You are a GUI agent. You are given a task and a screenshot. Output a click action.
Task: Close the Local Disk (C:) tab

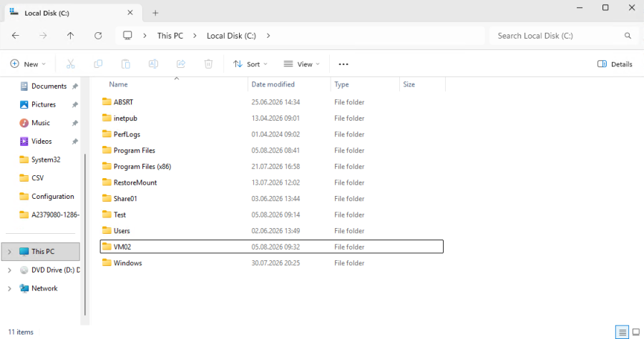coord(130,13)
